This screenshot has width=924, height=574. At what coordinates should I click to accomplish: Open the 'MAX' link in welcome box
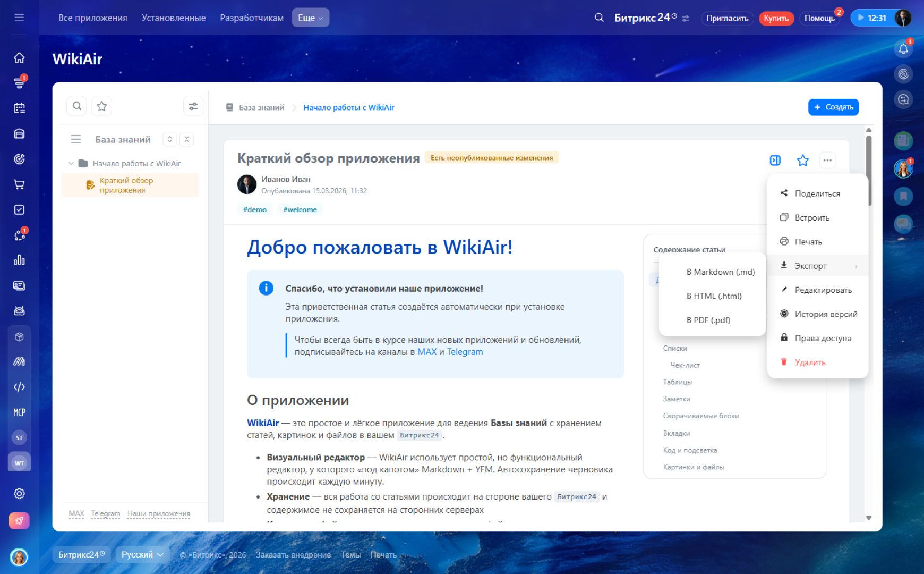(427, 352)
